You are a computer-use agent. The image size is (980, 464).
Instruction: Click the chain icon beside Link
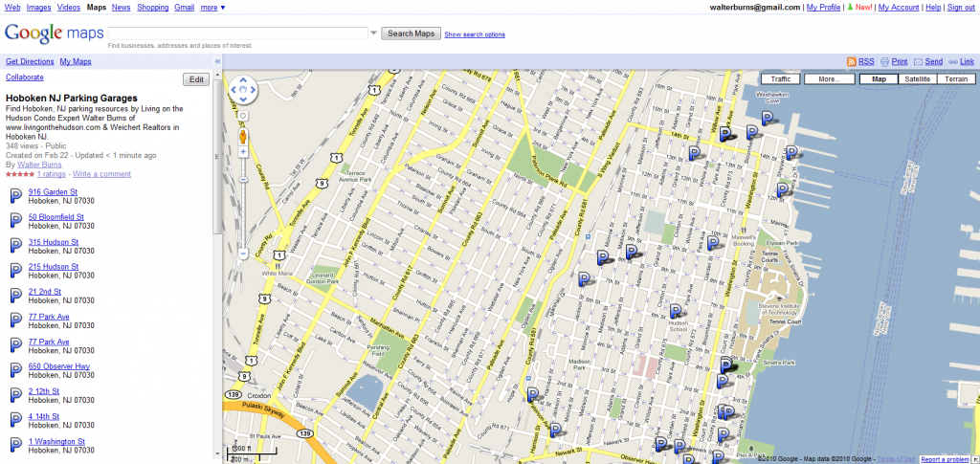click(x=952, y=62)
